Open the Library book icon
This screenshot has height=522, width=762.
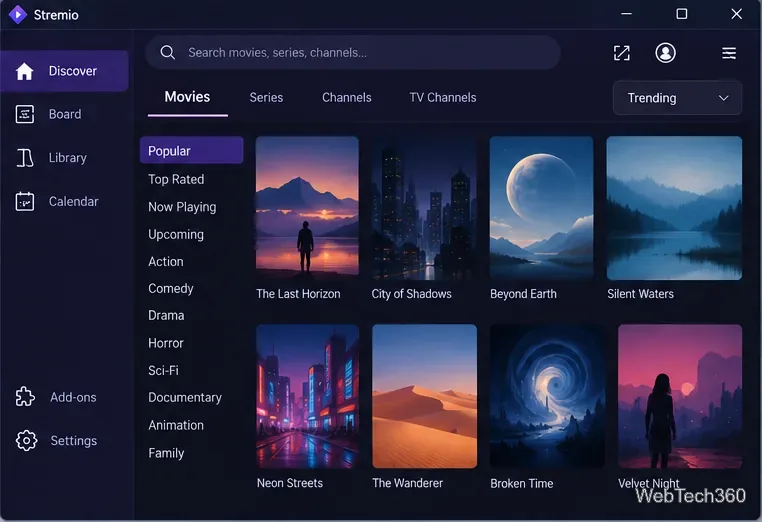[x=25, y=158]
